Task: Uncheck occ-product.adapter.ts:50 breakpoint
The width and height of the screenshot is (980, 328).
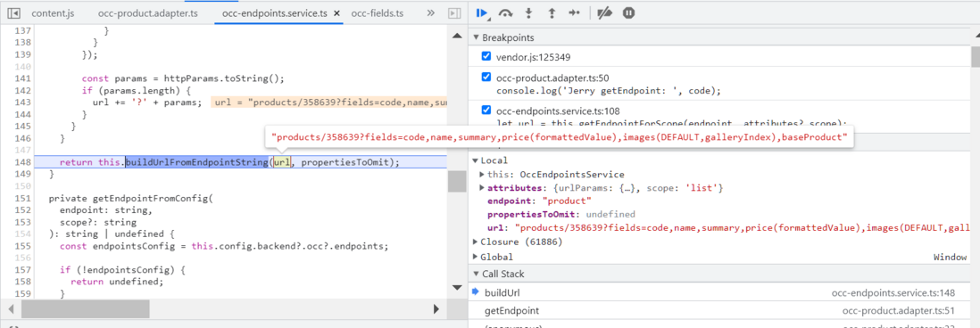Action: point(486,78)
